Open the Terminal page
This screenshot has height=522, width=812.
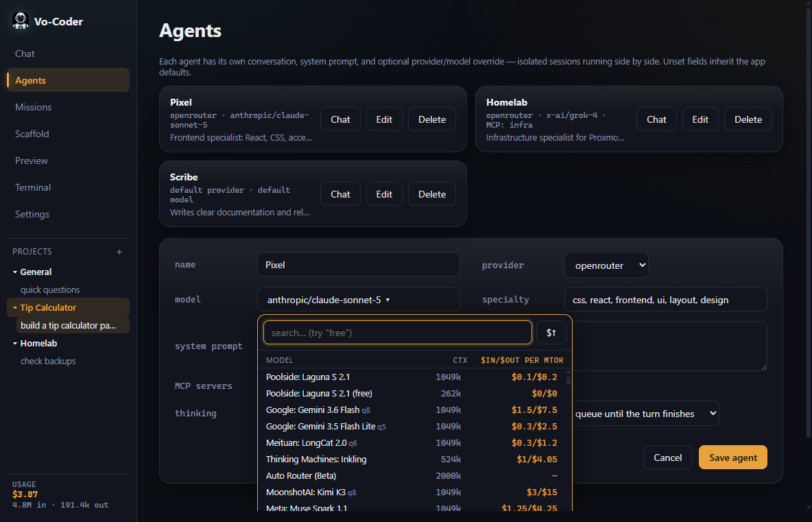pyautogui.click(x=69, y=187)
